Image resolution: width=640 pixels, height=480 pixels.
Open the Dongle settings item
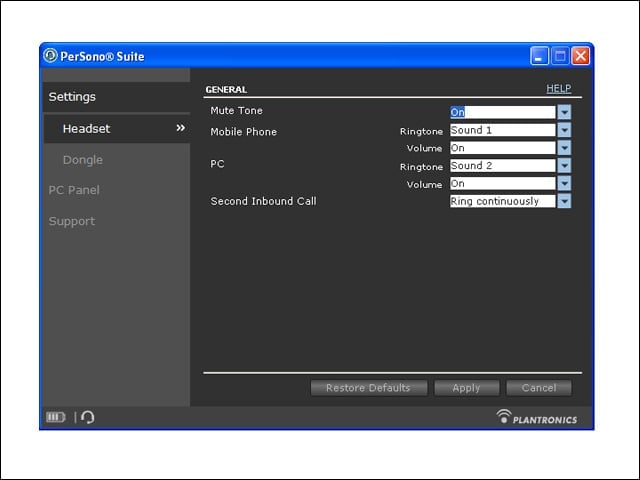(x=83, y=160)
